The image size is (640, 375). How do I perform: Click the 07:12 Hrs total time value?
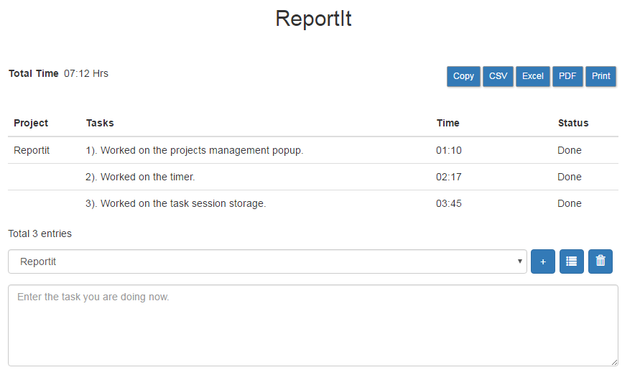click(x=86, y=73)
